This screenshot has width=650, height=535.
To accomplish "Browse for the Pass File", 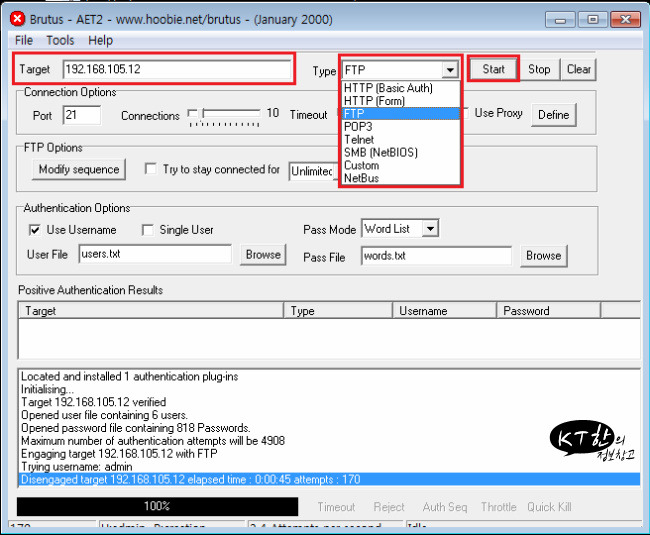I will point(543,256).
